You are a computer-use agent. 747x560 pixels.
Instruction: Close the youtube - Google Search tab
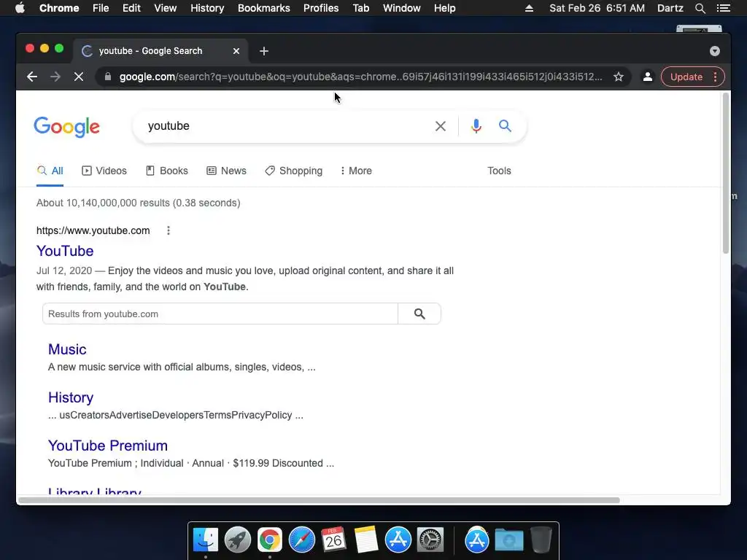(236, 51)
